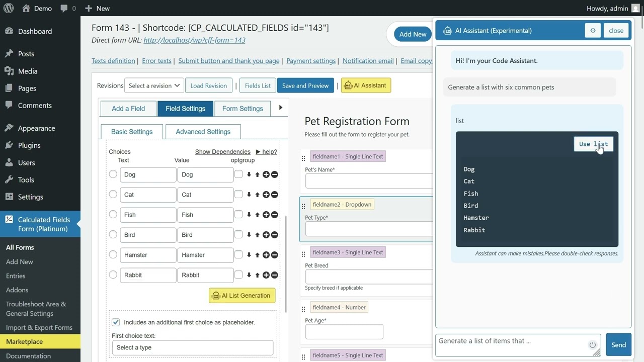644x362 pixels.
Task: Select the Bird radio button
Action: (x=113, y=234)
